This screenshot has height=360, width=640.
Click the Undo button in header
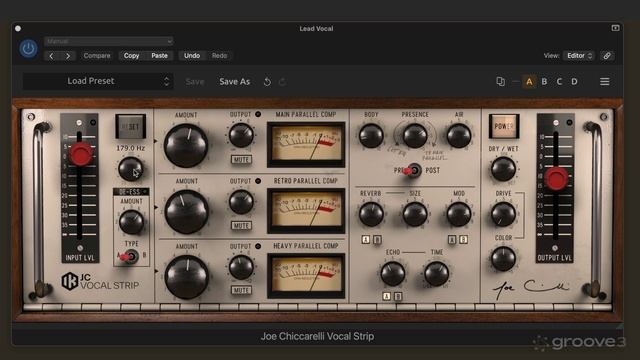pos(192,56)
